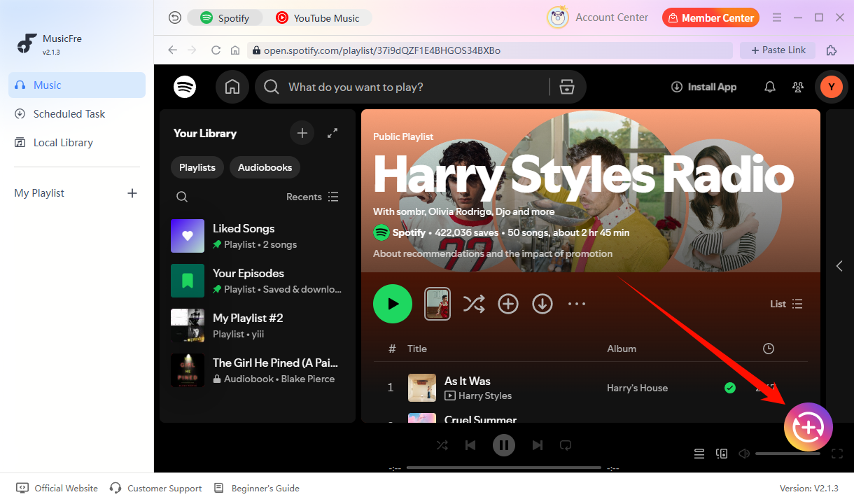Open the MusicFre hamburger menu
This screenshot has width=854, height=504.
(777, 17)
